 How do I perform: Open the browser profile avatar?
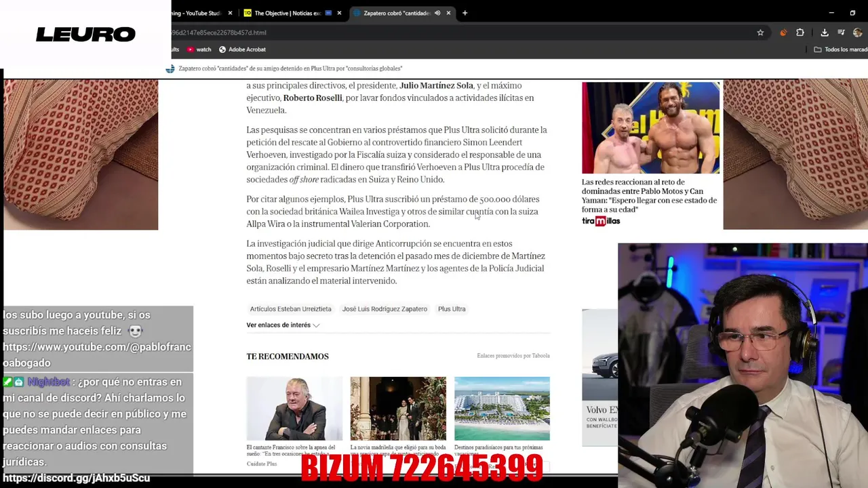tap(858, 33)
